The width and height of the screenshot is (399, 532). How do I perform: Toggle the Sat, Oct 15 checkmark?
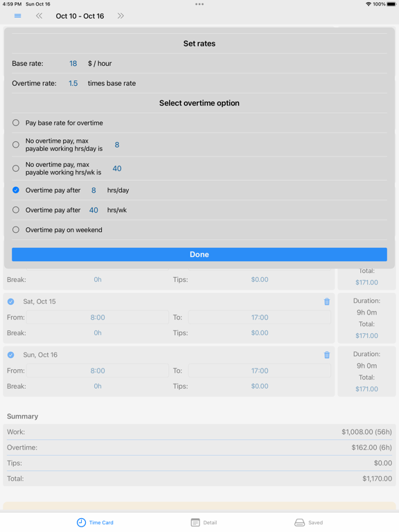click(11, 301)
